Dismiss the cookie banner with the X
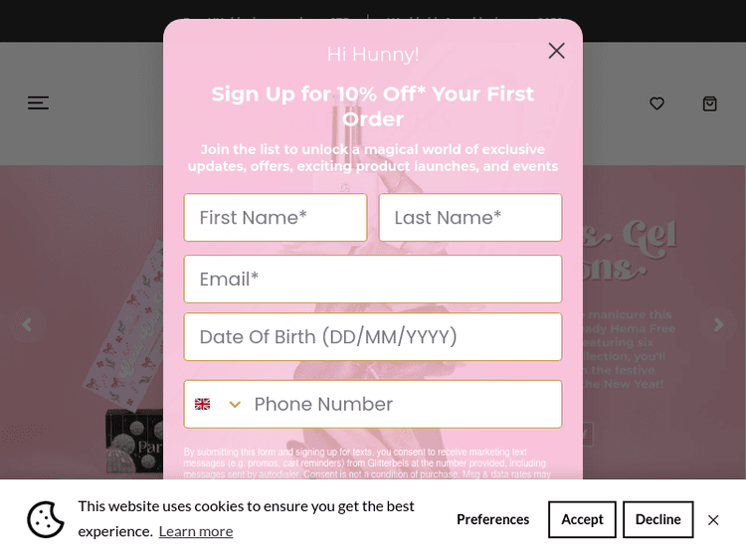Image resolution: width=746 pixels, height=560 pixels. pos(713,519)
